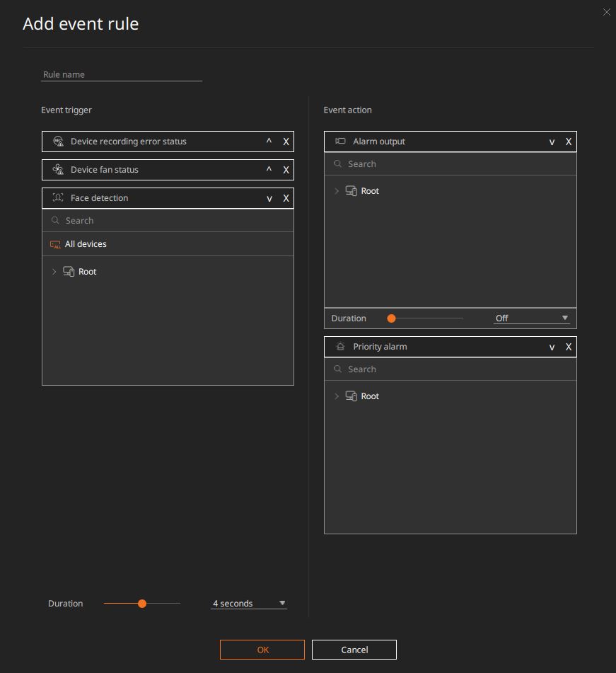Click the All devices icon
The image size is (616, 673).
pos(56,243)
